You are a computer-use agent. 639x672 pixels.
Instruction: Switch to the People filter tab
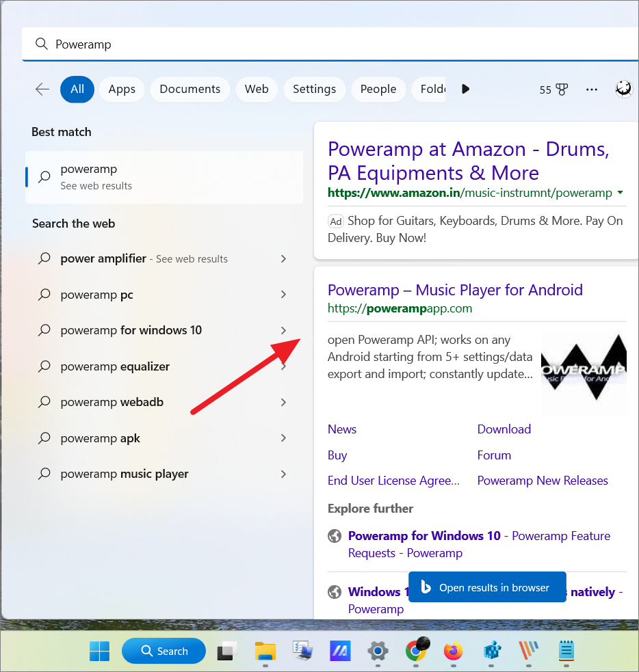point(378,89)
